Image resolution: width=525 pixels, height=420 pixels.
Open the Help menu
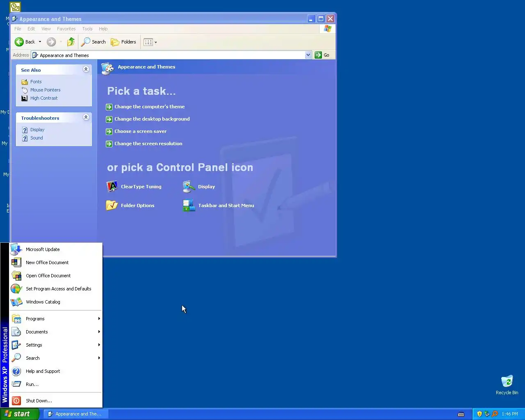tap(103, 29)
